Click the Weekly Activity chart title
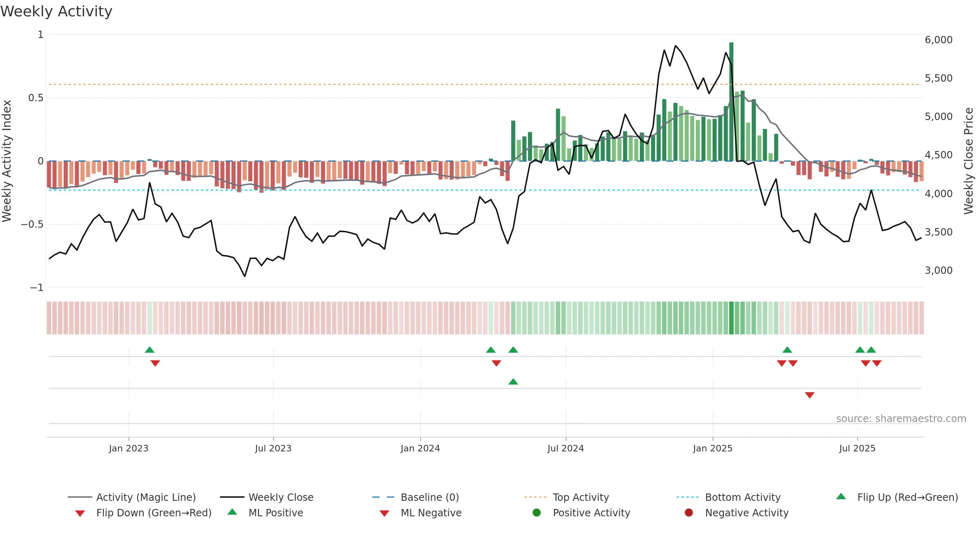Viewport: 980px width, 551px height. tap(56, 11)
